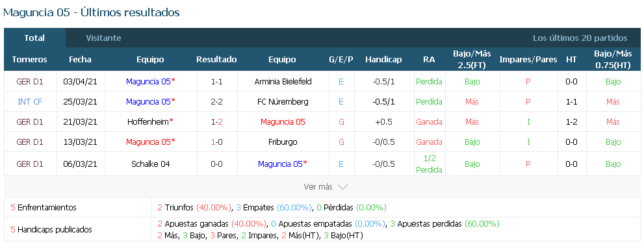Open the Arminia Bielefeld team link
Image resolution: width=644 pixels, height=248 pixels.
point(283,81)
